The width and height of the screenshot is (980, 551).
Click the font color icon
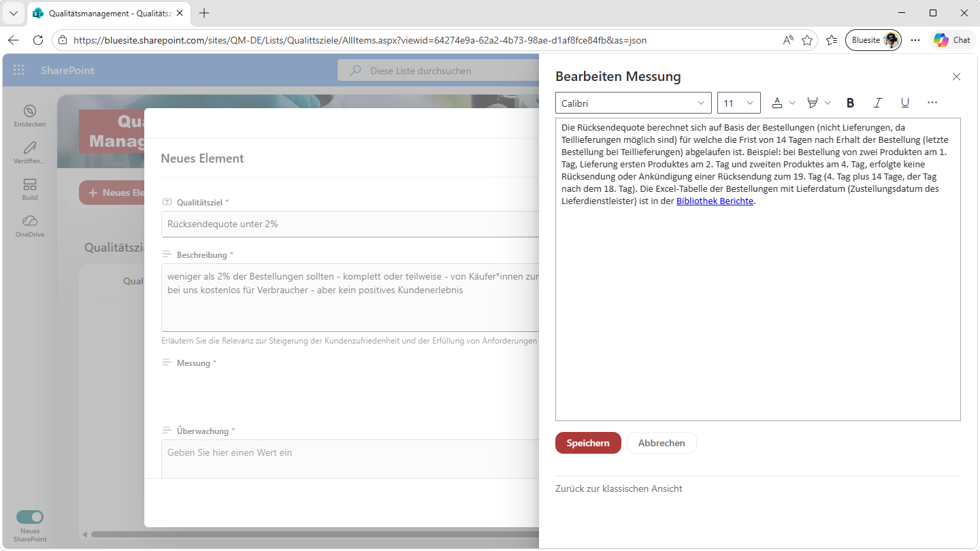[777, 103]
